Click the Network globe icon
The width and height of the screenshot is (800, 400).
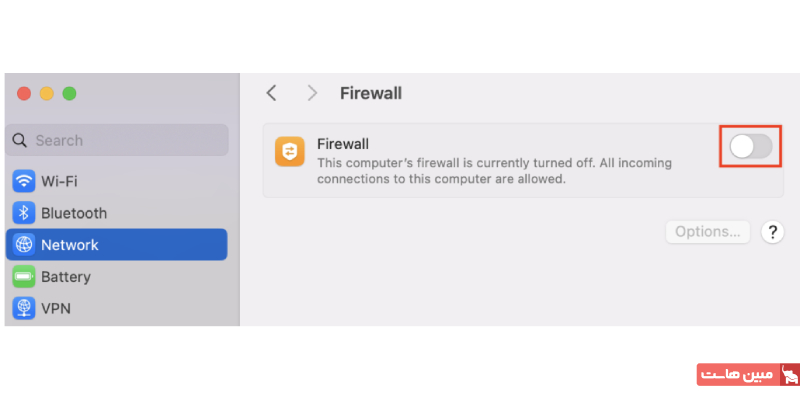pos(24,245)
